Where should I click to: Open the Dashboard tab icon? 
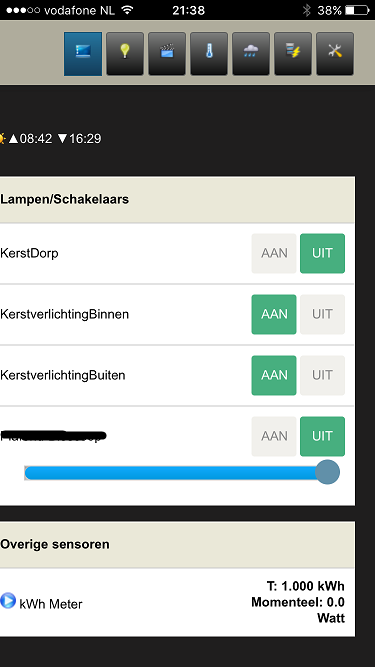click(83, 54)
